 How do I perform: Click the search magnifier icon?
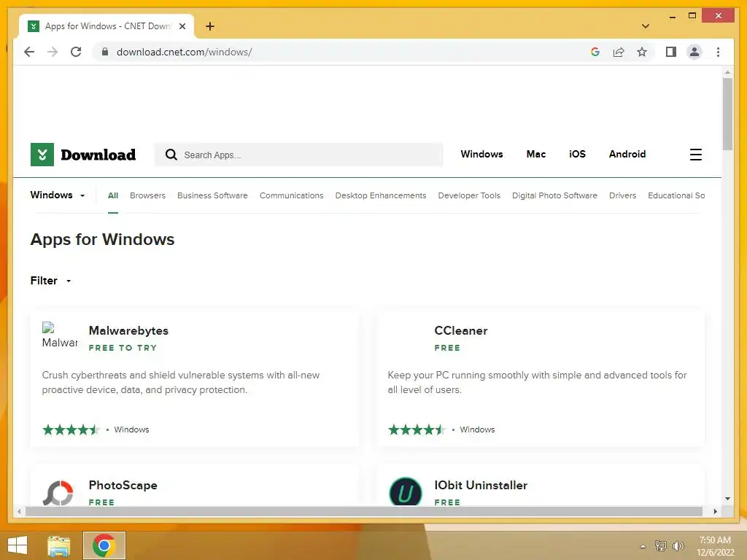pyautogui.click(x=171, y=155)
